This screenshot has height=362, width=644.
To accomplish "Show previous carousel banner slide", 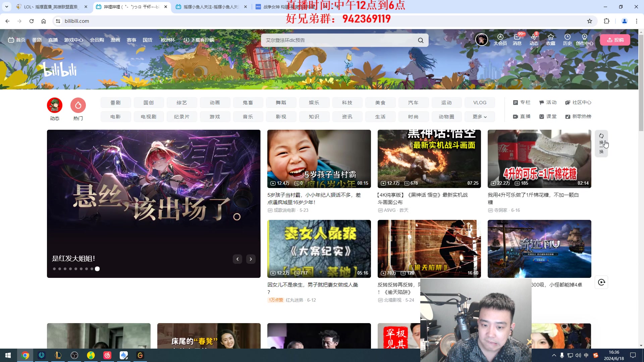I will pos(237,259).
